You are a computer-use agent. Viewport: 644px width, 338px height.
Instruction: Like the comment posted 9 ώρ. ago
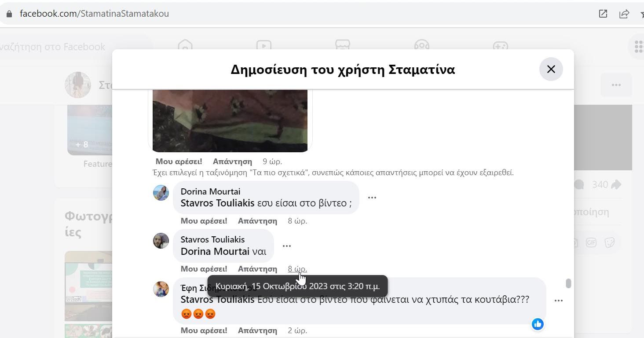(x=179, y=162)
